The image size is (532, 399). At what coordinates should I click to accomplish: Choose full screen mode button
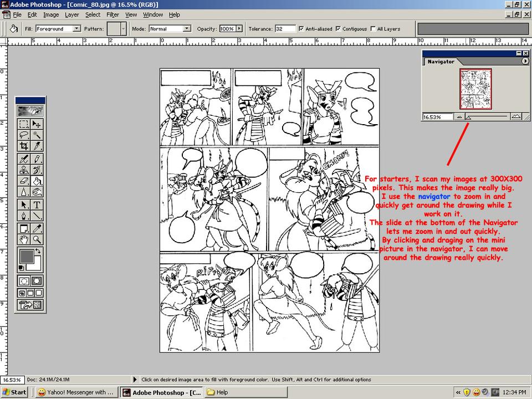[39, 293]
